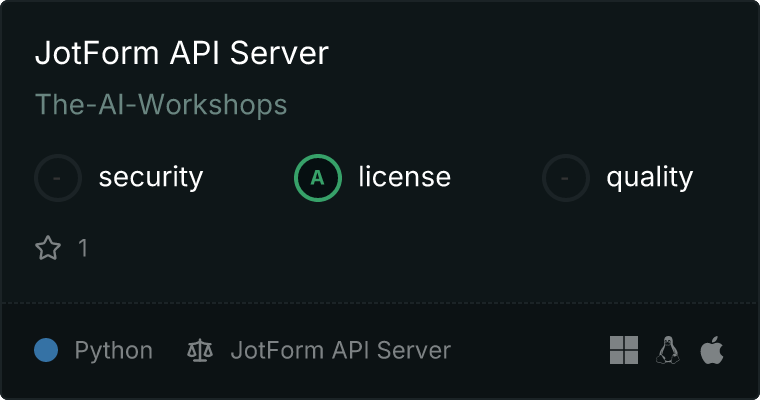Click the blue Python language dot

tap(46, 350)
